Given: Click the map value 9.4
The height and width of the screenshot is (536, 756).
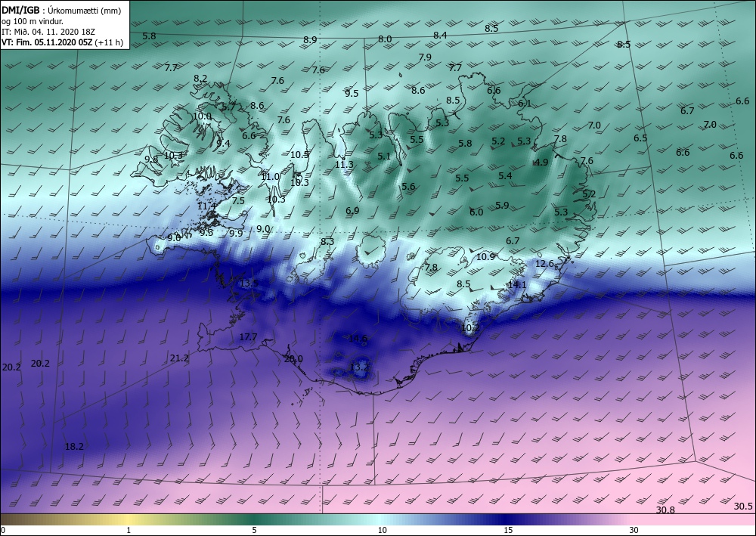Looking at the screenshot, I should 223,143.
